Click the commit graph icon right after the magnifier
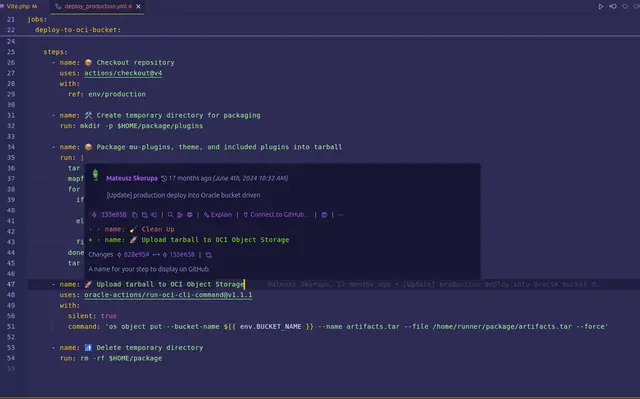Screen dimensions: 640x399 coord(180,215)
